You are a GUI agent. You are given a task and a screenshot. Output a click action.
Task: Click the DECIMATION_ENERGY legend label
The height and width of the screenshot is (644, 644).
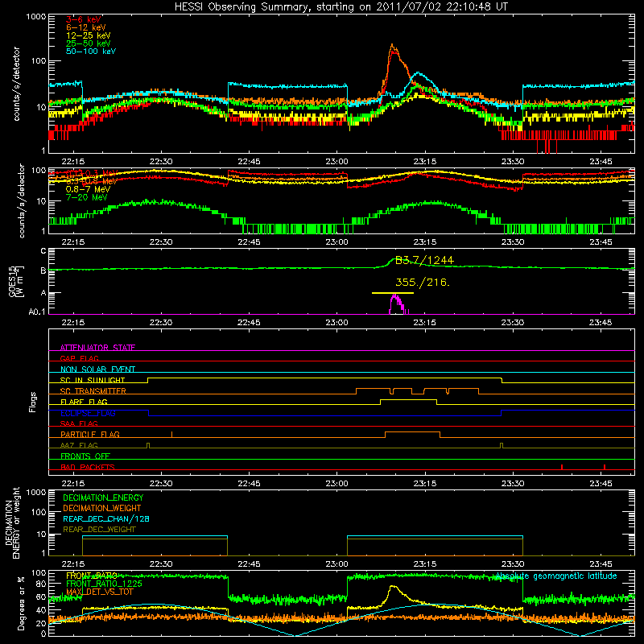103,497
